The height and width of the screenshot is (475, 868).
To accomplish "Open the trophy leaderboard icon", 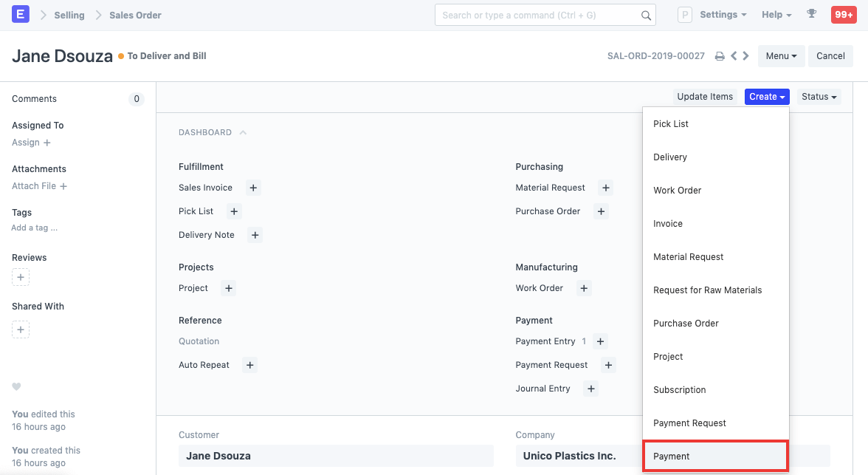I will pyautogui.click(x=812, y=14).
